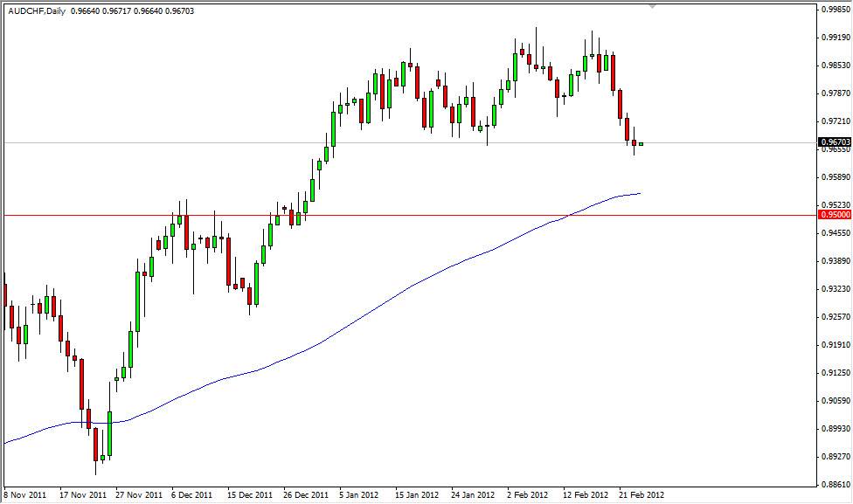Select the 6 Dec 2011 date label
This screenshot has height=504, width=853.
191,495
